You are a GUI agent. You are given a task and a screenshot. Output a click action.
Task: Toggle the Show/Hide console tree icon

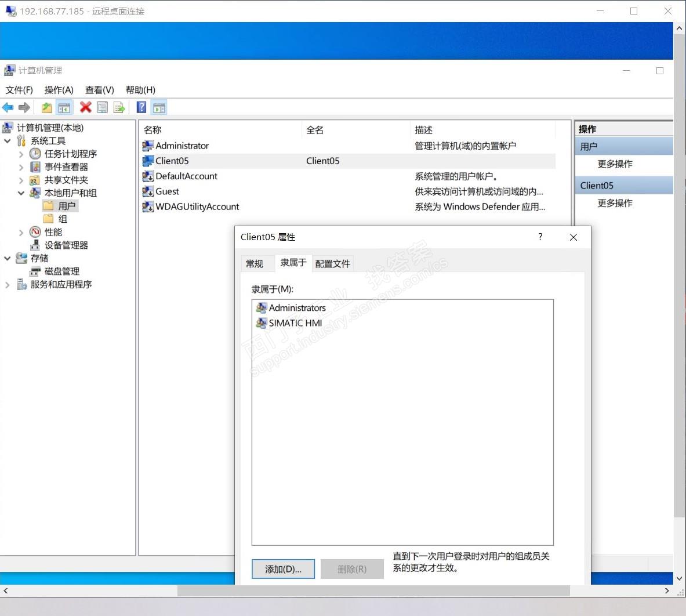[64, 107]
